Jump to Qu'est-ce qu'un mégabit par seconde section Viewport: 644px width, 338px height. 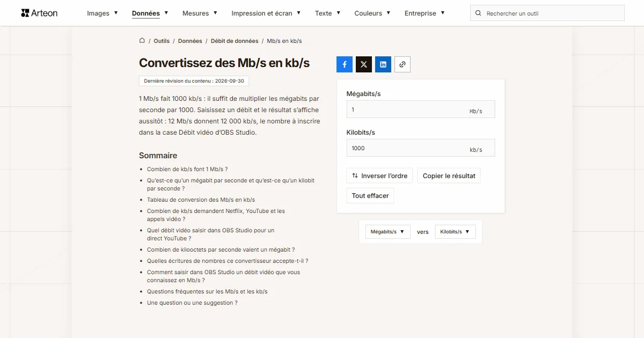pyautogui.click(x=231, y=185)
